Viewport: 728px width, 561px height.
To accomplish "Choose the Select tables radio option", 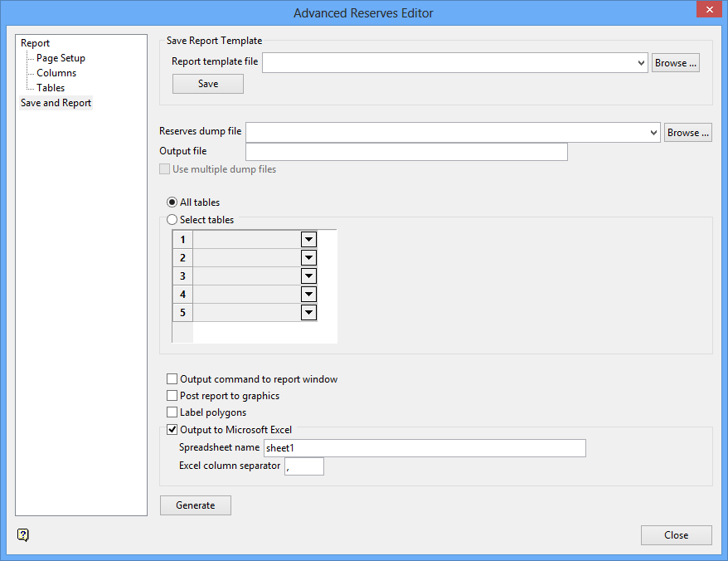I will [x=172, y=220].
